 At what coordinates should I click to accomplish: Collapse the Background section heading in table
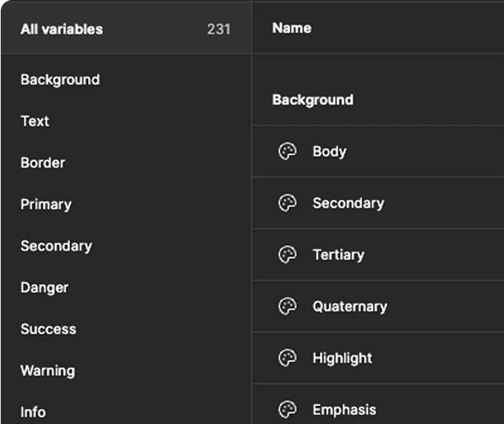click(313, 100)
